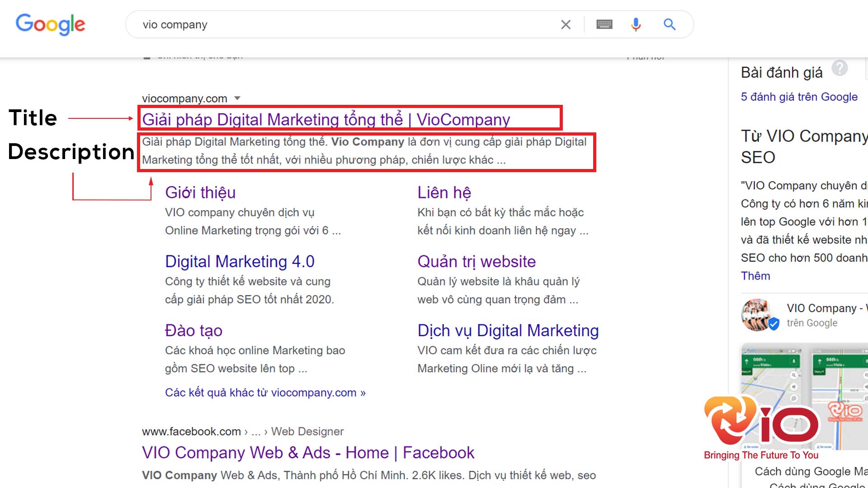Image resolution: width=868 pixels, height=488 pixels.
Task: Start voice search with the microphone icon
Action: pyautogui.click(x=636, y=24)
